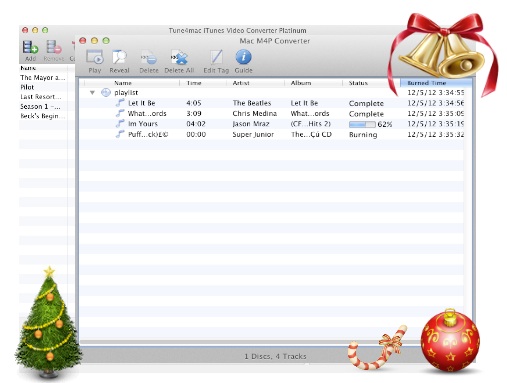Select The Mayor item in Tune4mac list

tap(43, 77)
